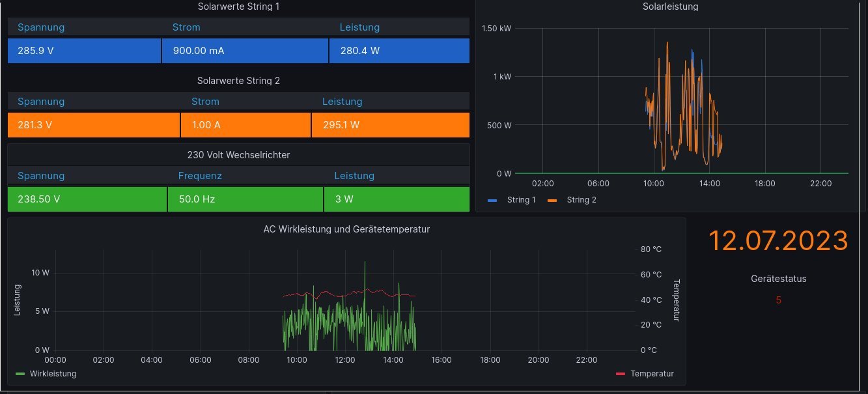Open the Solarleistung panel title menu
This screenshot has width=868, height=394.
point(670,7)
